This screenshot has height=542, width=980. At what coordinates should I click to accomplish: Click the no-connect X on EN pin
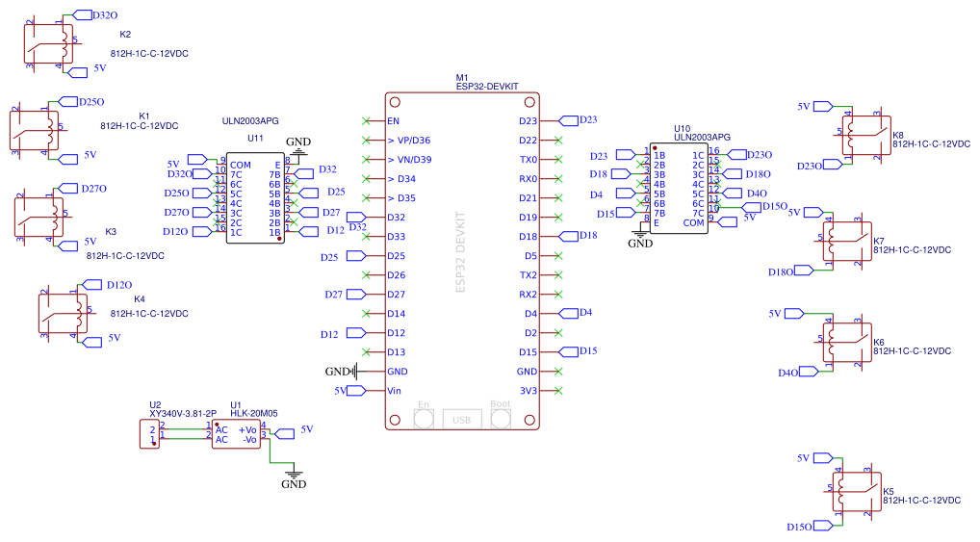tap(366, 120)
